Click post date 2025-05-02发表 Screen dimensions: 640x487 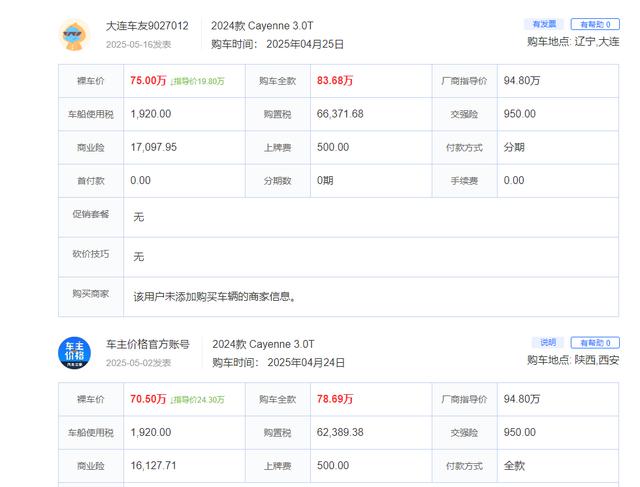138,363
